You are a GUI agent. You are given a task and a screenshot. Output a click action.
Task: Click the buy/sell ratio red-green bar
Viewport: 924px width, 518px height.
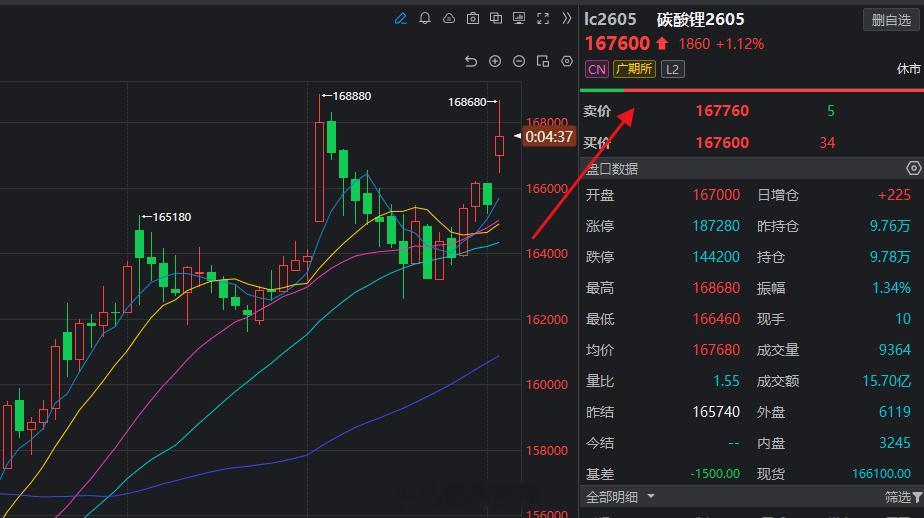(752, 90)
